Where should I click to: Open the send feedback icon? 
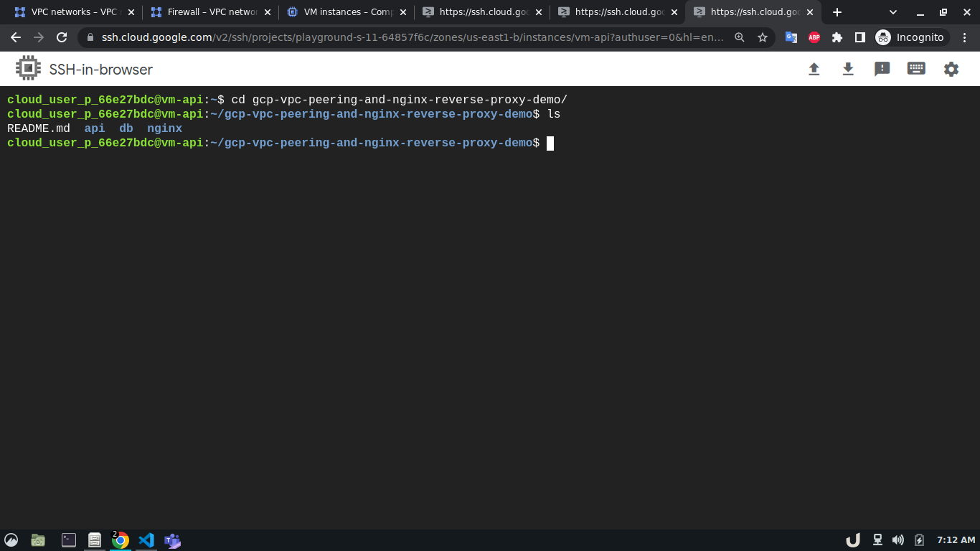coord(882,69)
